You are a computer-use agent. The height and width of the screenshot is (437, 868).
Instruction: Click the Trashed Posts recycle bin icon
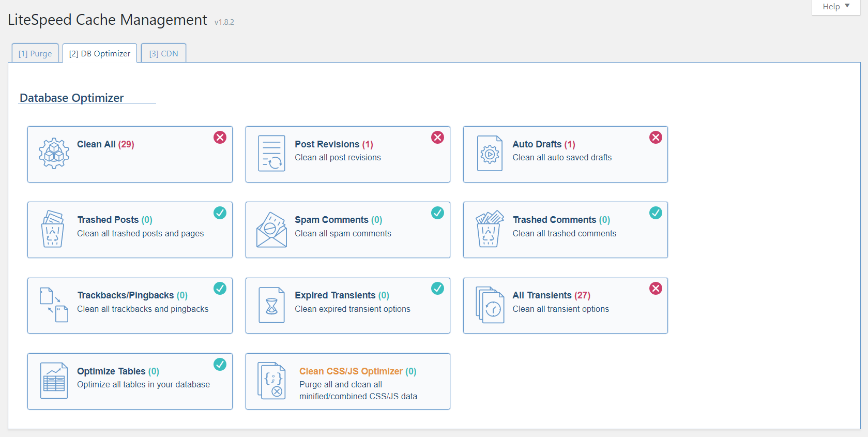coord(53,229)
